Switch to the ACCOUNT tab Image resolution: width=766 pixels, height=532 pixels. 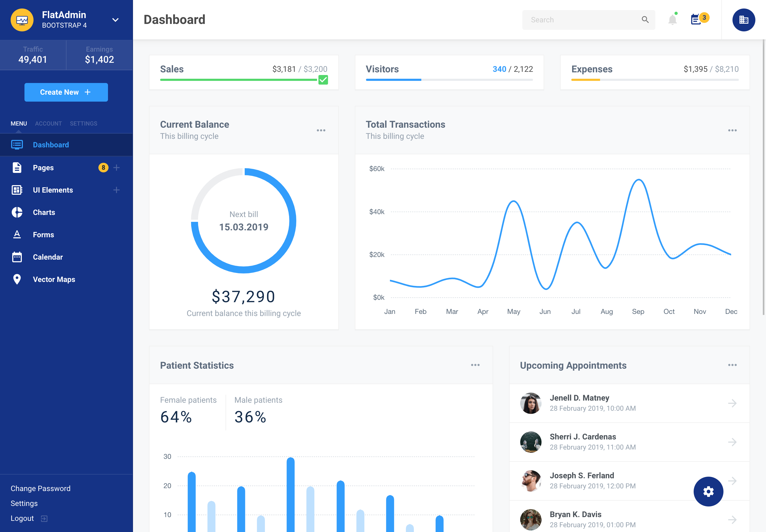(x=49, y=124)
